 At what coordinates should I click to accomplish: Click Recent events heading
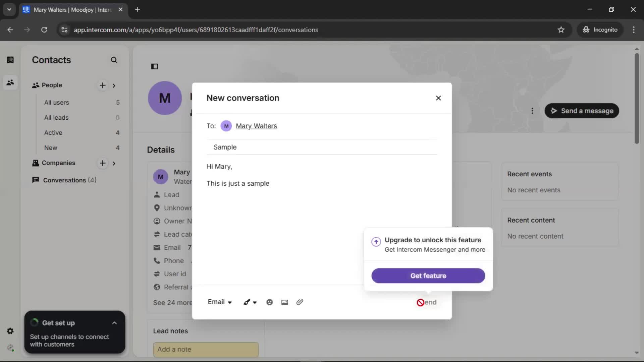pyautogui.click(x=529, y=174)
